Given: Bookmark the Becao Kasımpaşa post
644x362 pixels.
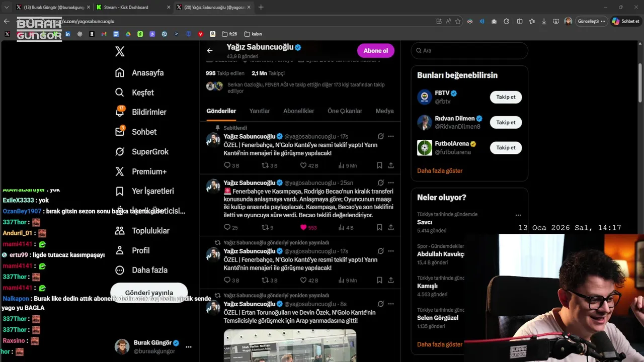Looking at the screenshot, I should pyautogui.click(x=379, y=227).
